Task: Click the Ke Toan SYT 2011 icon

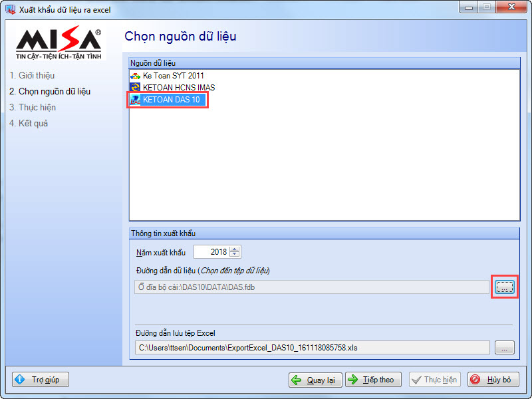Action: [x=136, y=76]
